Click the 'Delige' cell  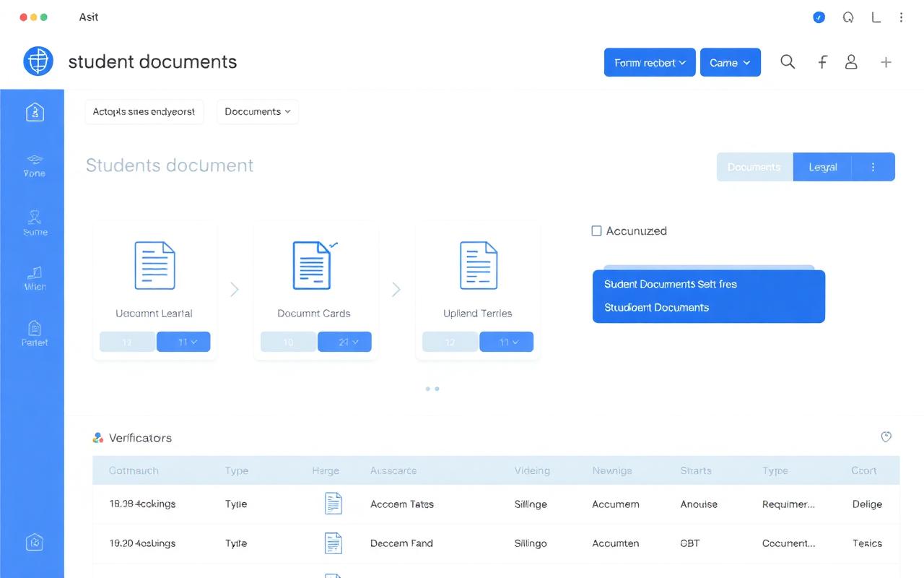tap(867, 504)
